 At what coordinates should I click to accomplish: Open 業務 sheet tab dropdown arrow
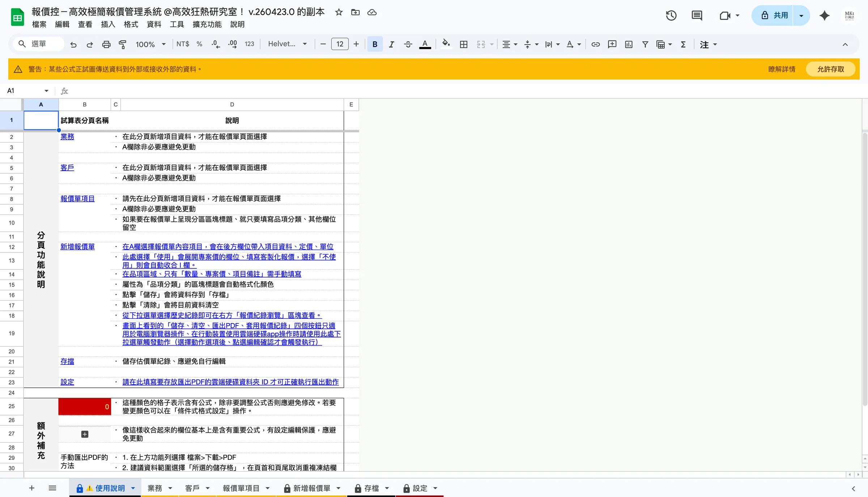(x=170, y=488)
